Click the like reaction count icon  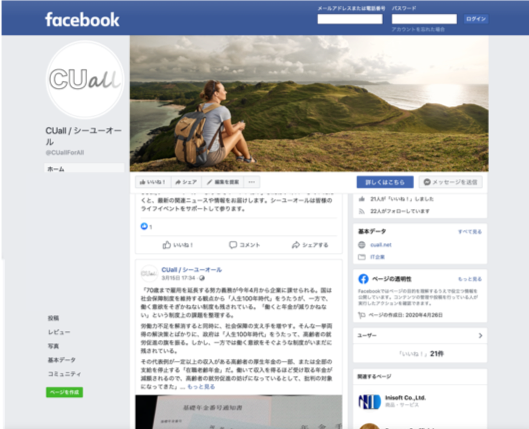pyautogui.click(x=144, y=226)
